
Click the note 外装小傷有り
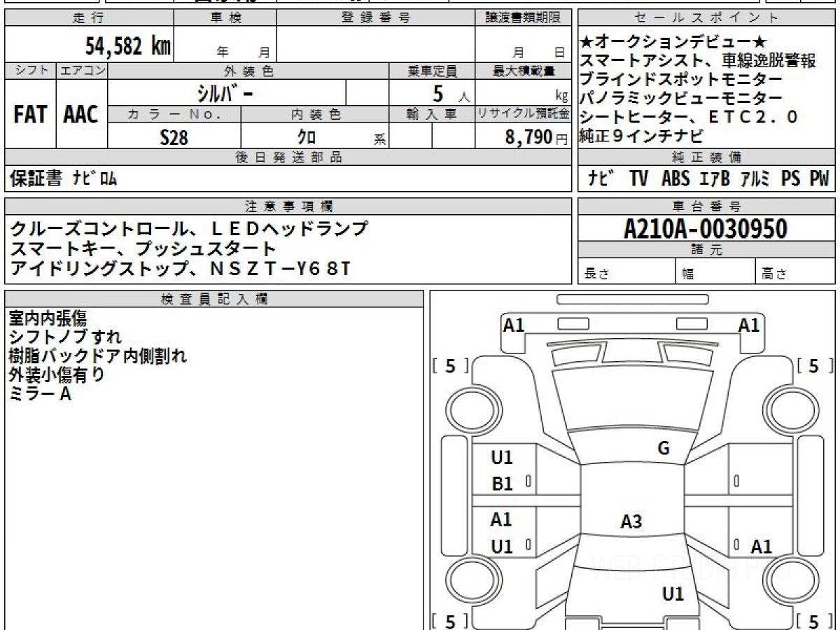tap(57, 375)
